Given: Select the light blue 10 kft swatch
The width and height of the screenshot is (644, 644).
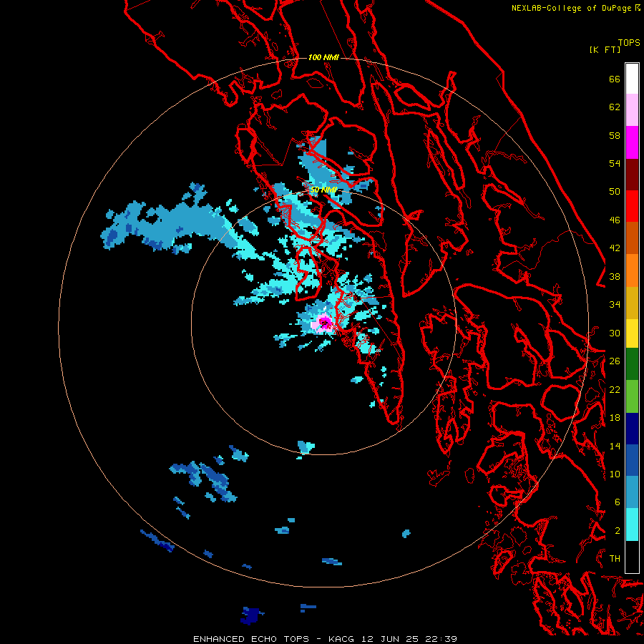Looking at the screenshot, I should 632,492.
